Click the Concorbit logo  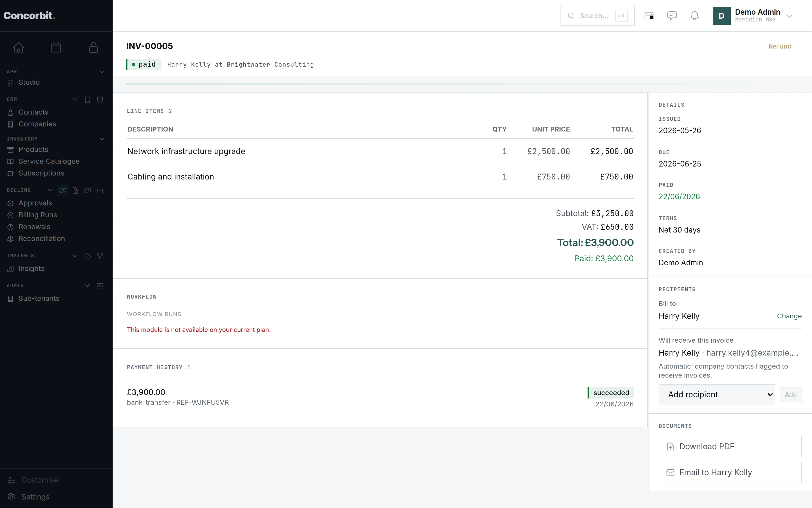click(x=29, y=16)
